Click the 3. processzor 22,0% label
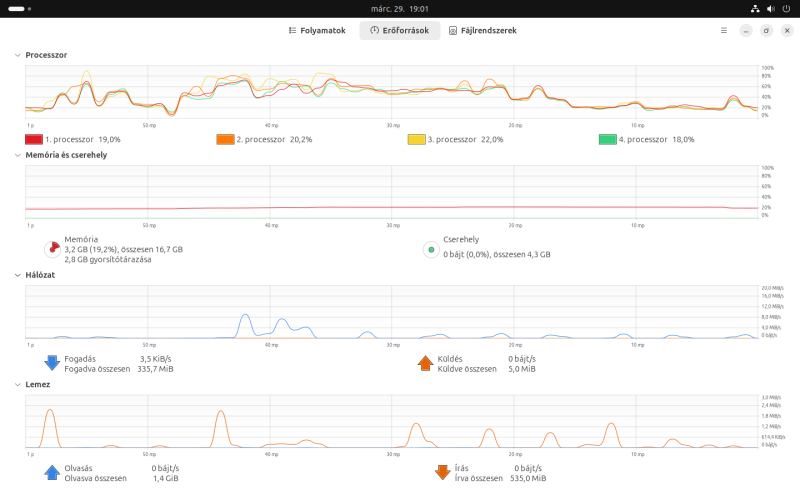 point(465,139)
